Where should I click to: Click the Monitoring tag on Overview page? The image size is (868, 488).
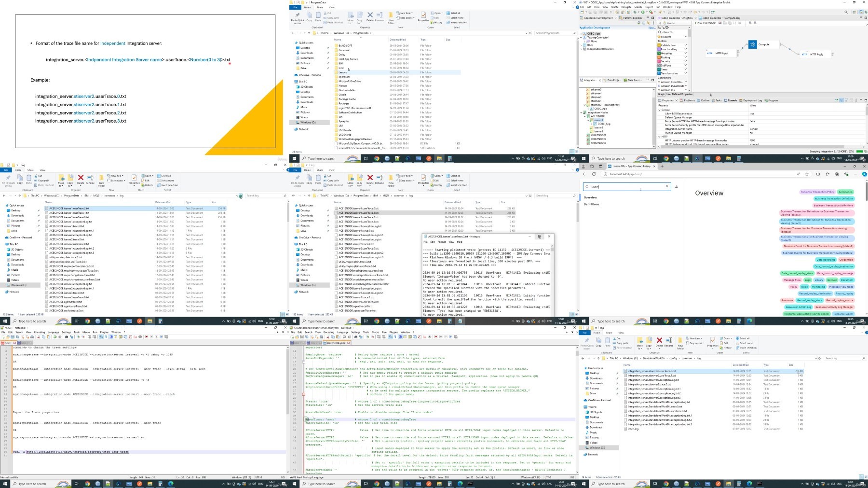click(818, 287)
